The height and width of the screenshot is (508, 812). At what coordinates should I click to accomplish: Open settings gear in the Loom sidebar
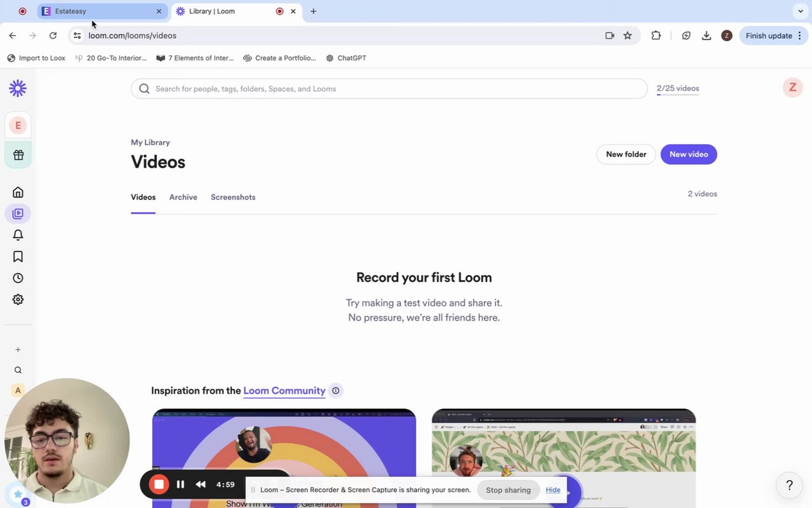(18, 300)
